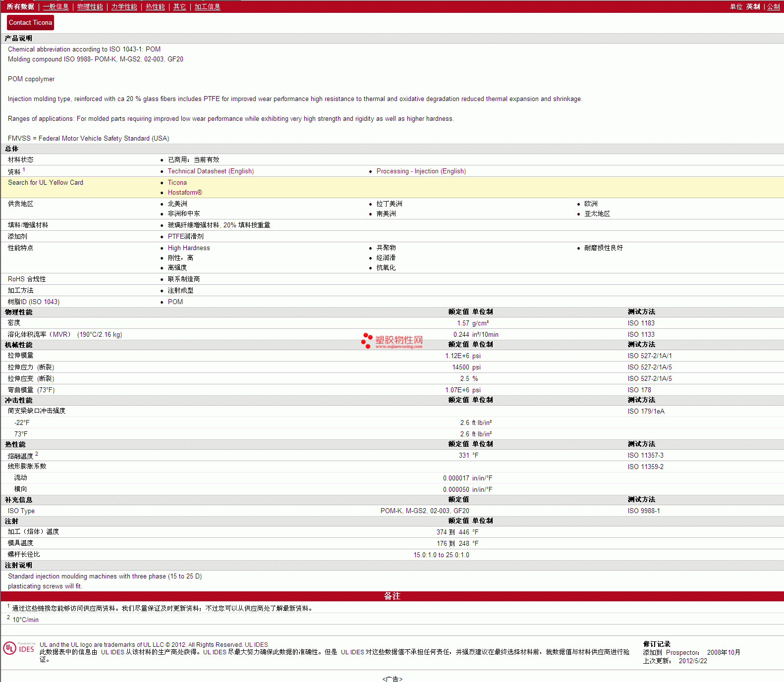Select the -22°F impact row
Image resolution: width=784 pixels, height=682 pixels.
[392, 422]
